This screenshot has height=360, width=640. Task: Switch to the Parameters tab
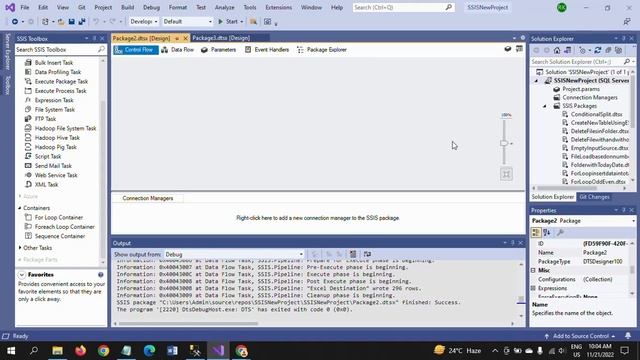point(218,50)
